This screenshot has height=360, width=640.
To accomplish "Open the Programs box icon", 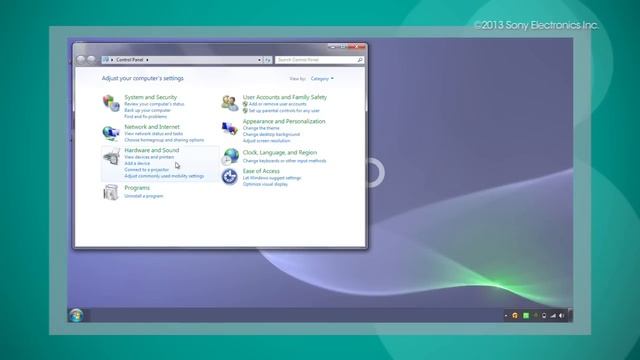I will click(x=111, y=192).
